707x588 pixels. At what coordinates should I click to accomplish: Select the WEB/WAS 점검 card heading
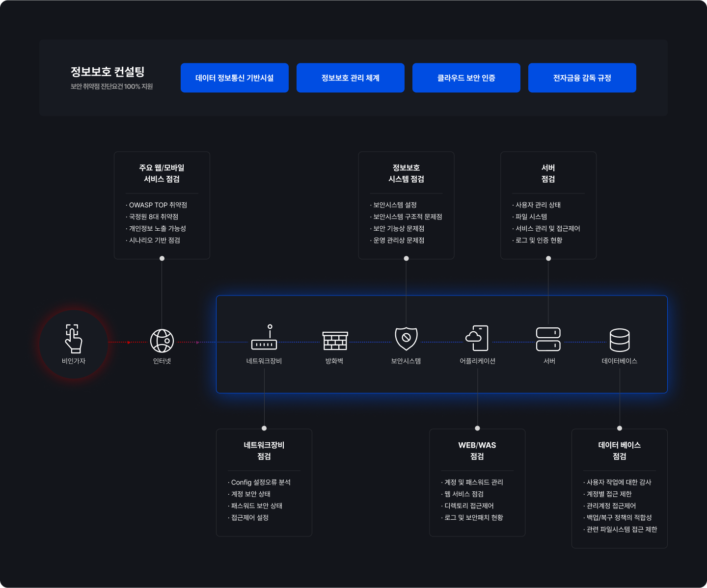477,451
